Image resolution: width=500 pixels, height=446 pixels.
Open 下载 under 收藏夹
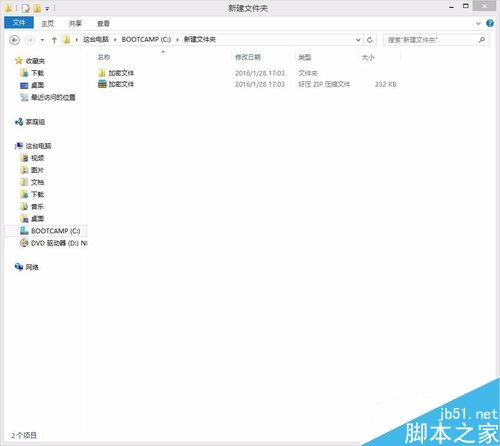[37, 73]
